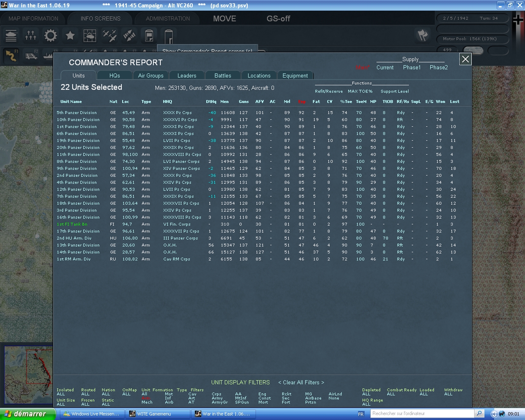Switch to the Equipment tab
Image resolution: width=525 pixels, height=420 pixels.
click(x=295, y=75)
